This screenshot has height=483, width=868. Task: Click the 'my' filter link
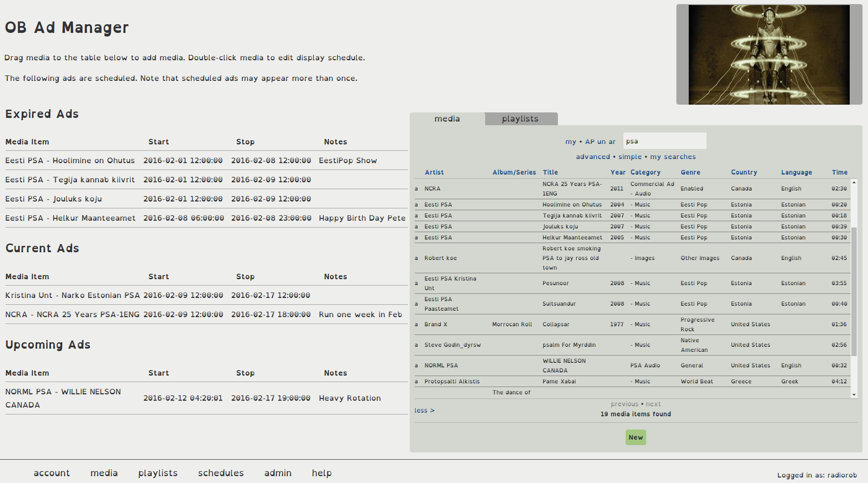571,142
